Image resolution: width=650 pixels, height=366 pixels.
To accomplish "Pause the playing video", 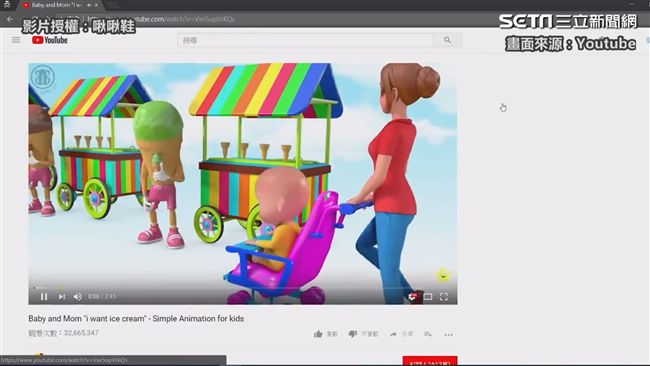I will point(44,296).
